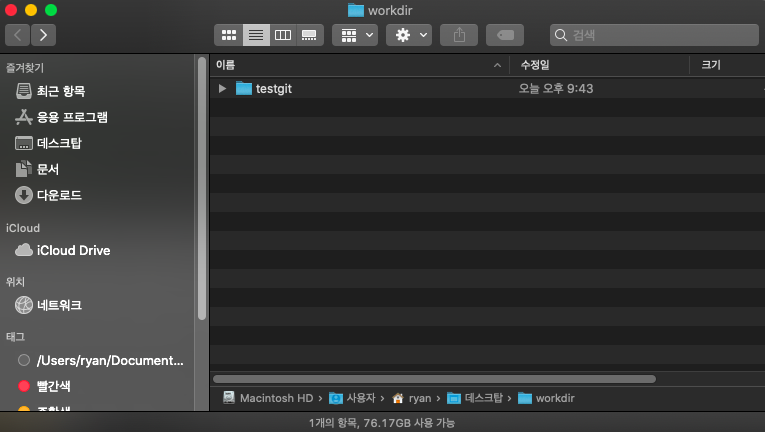The image size is (765, 432).
Task: Click ryan in path bar
Action: point(412,398)
